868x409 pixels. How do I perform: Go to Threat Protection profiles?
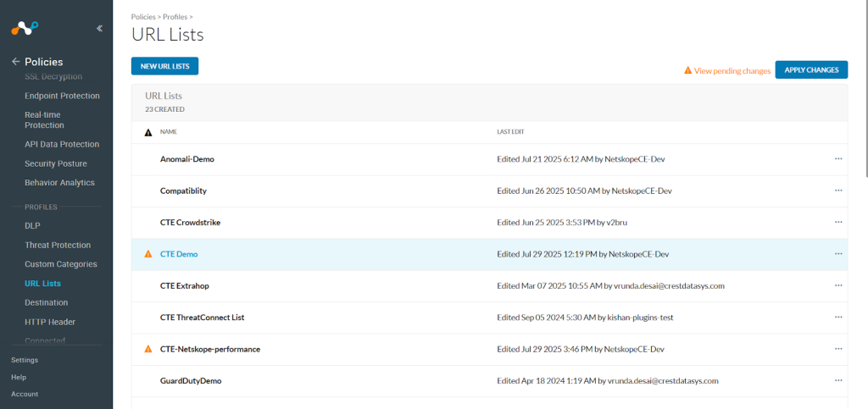(58, 245)
